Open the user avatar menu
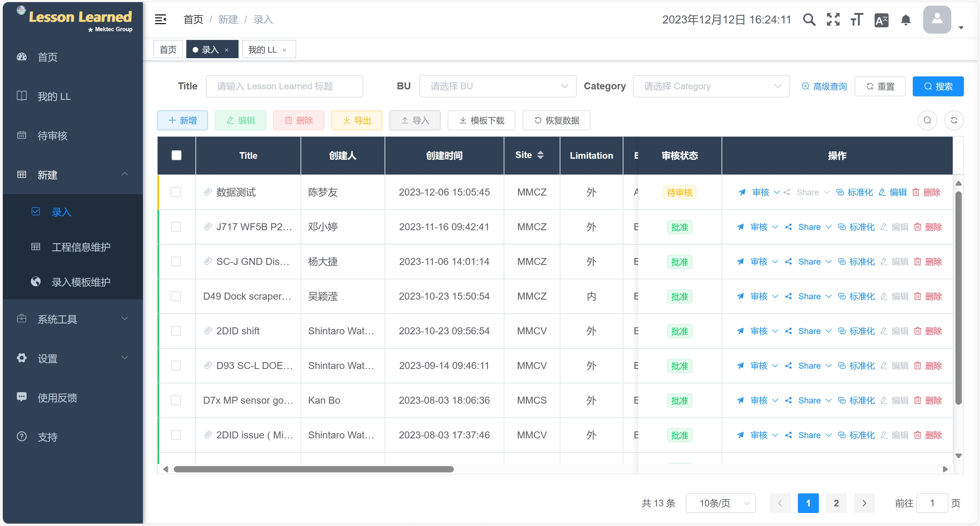 tap(937, 19)
